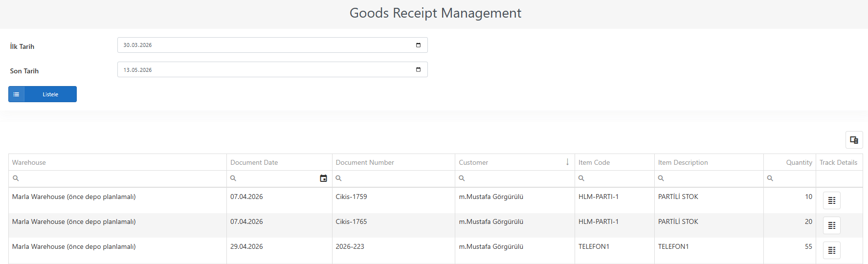This screenshot has height=264, width=868.
Task: Click quantity 10 cell
Action: 790,200
